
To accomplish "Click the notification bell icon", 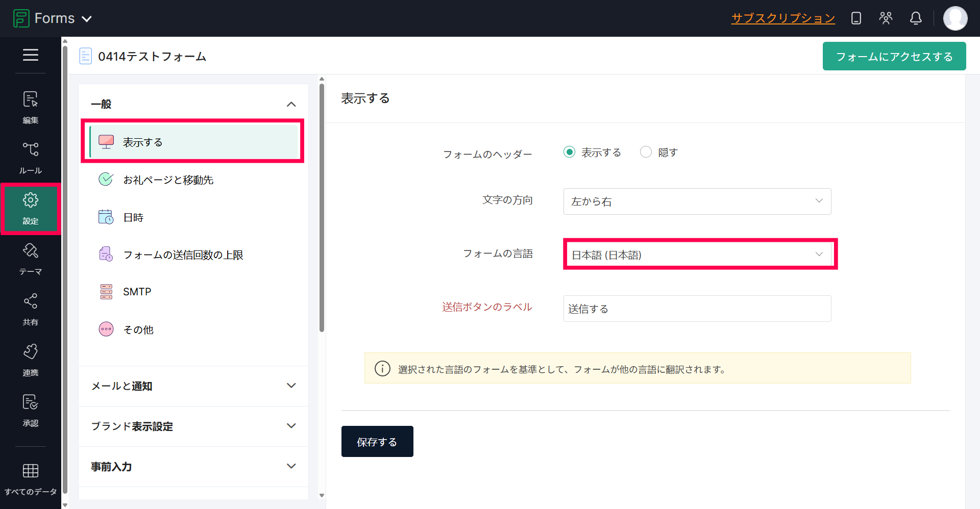I will (916, 18).
